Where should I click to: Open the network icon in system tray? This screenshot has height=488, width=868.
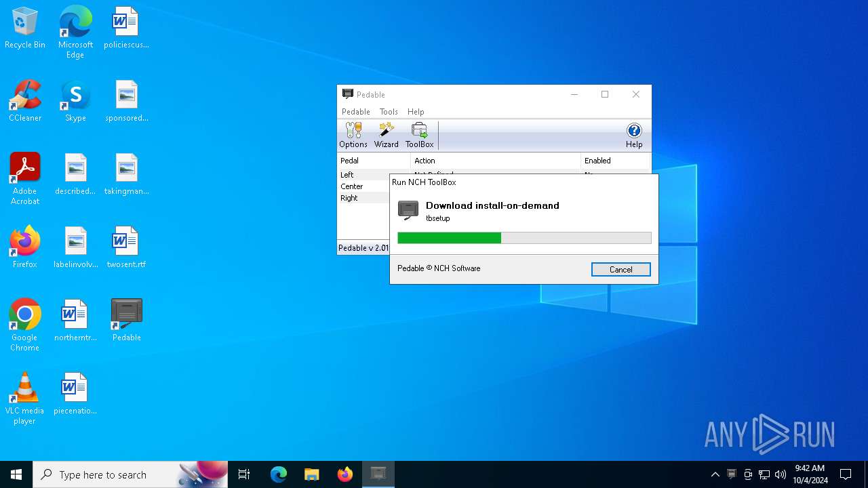(764, 474)
